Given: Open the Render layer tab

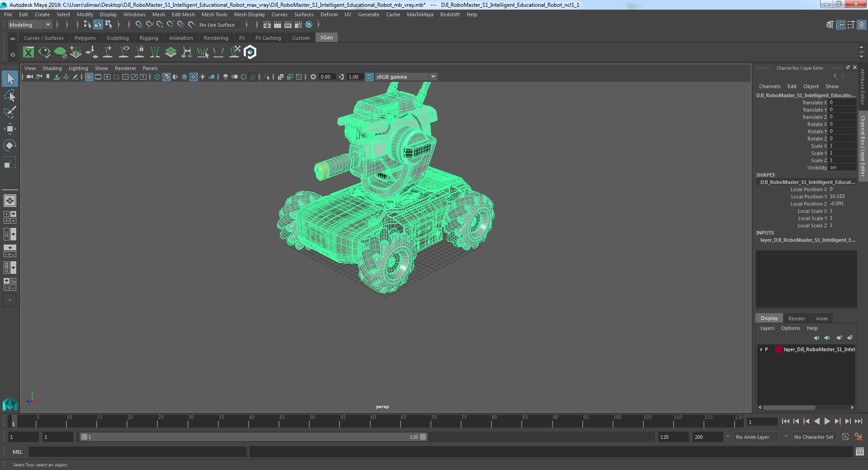Looking at the screenshot, I should (797, 319).
